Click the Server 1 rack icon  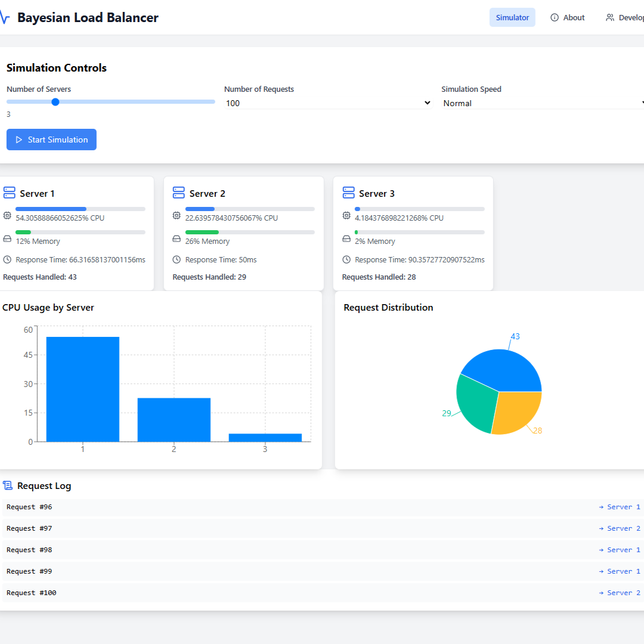pos(9,193)
